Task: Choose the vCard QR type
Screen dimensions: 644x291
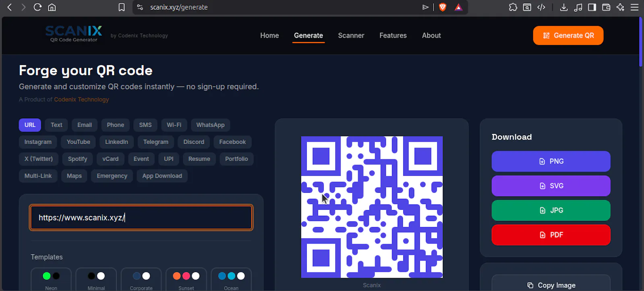Action: [110, 159]
